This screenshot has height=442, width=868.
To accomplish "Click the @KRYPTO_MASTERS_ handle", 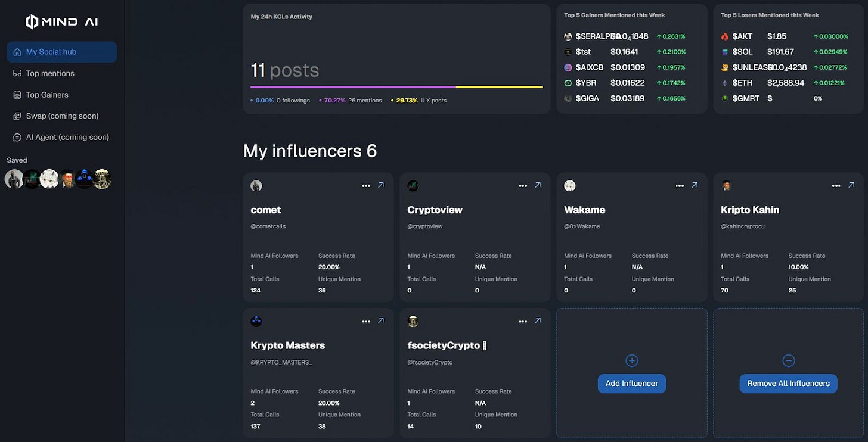I will [x=281, y=362].
